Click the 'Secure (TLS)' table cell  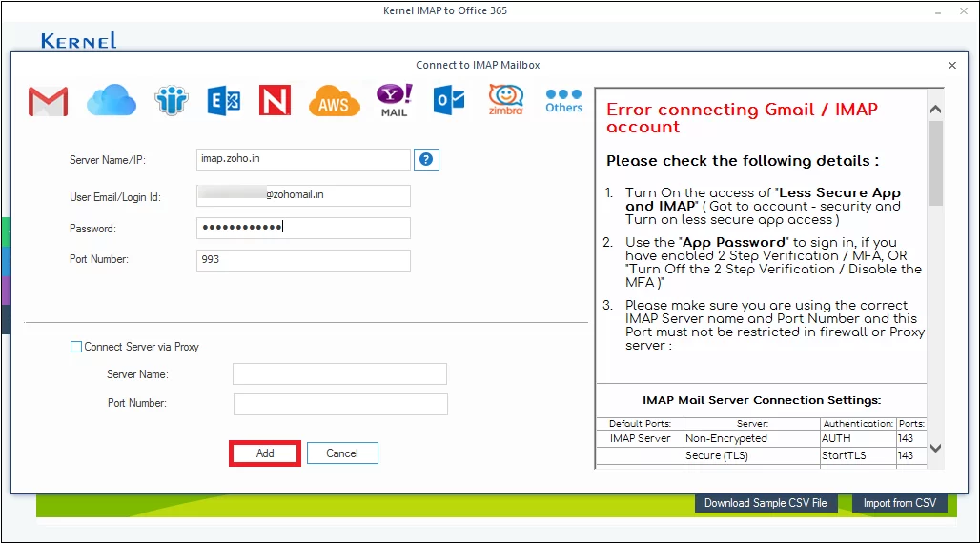click(x=752, y=455)
